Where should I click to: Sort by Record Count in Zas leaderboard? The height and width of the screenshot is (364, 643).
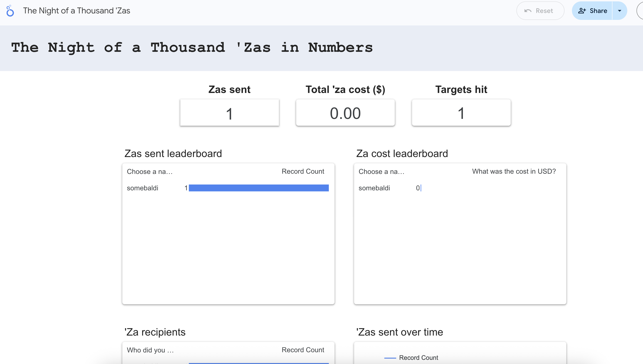point(303,172)
